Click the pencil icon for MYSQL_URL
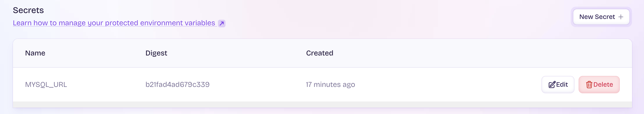Screen dimensions: 644x114 552,85
